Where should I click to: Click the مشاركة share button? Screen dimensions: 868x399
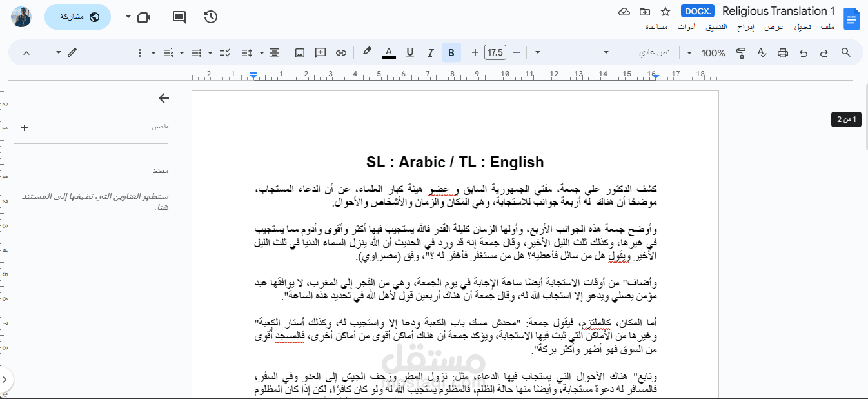[x=77, y=17]
